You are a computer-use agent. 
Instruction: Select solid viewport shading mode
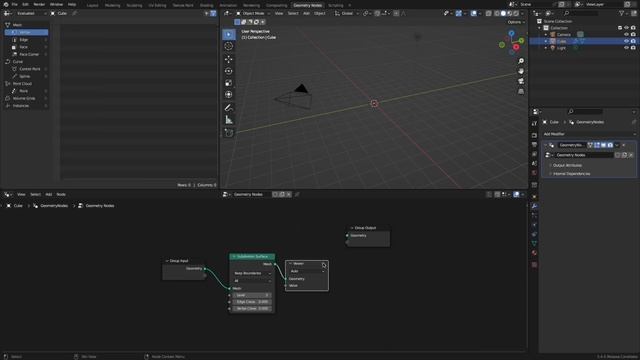[503, 13]
